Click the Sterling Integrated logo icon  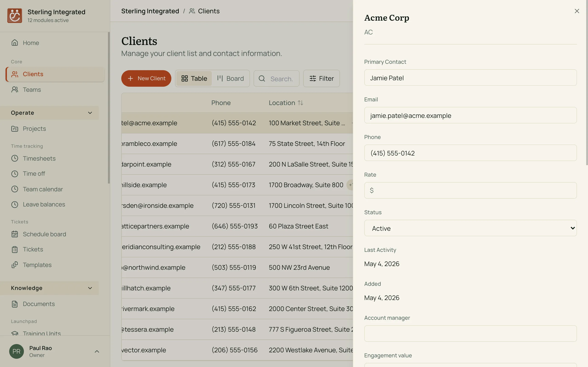click(x=14, y=16)
